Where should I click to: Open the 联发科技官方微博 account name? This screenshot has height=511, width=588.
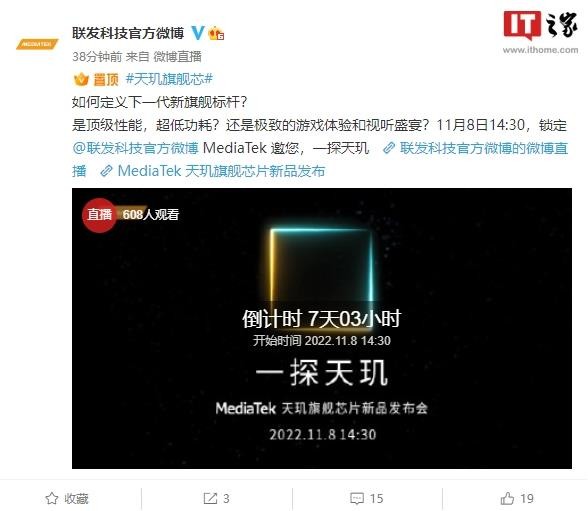coord(128,33)
